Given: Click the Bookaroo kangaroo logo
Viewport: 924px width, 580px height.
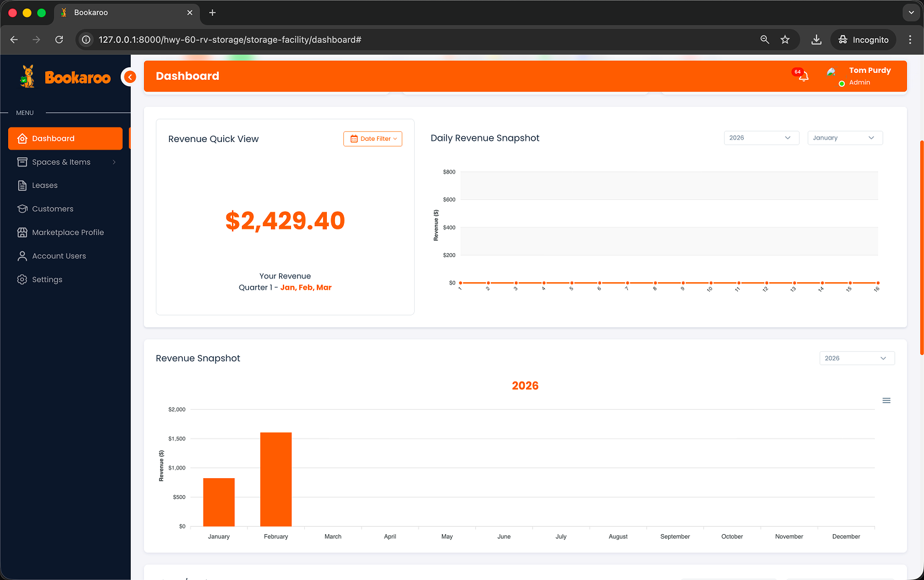Looking at the screenshot, I should point(27,75).
